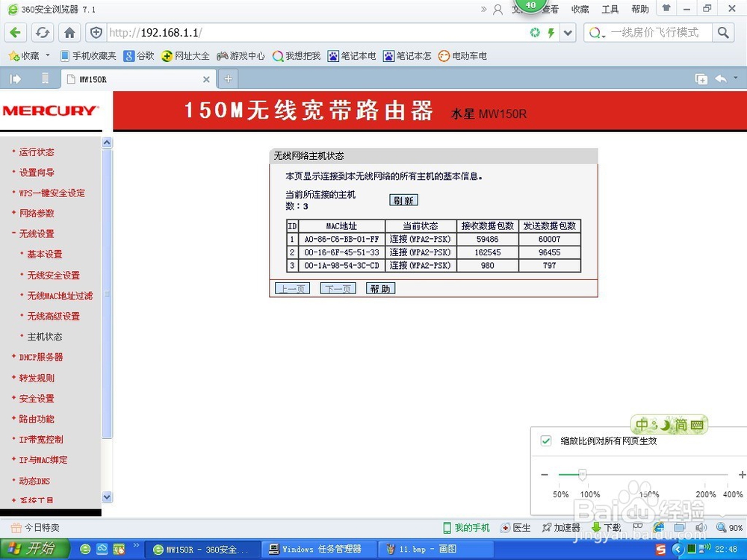Expand 路由功能 menu section
Viewport: 747px width, 560px height.
37,419
